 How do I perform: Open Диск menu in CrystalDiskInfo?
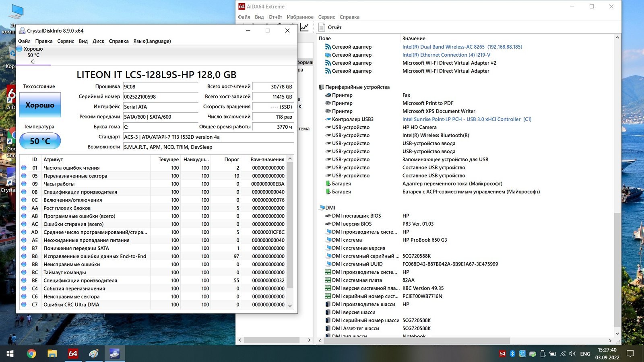(x=98, y=41)
